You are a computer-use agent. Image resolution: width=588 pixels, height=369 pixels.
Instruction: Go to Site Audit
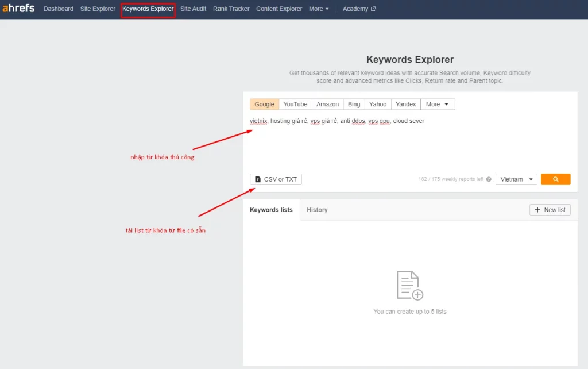coord(193,9)
